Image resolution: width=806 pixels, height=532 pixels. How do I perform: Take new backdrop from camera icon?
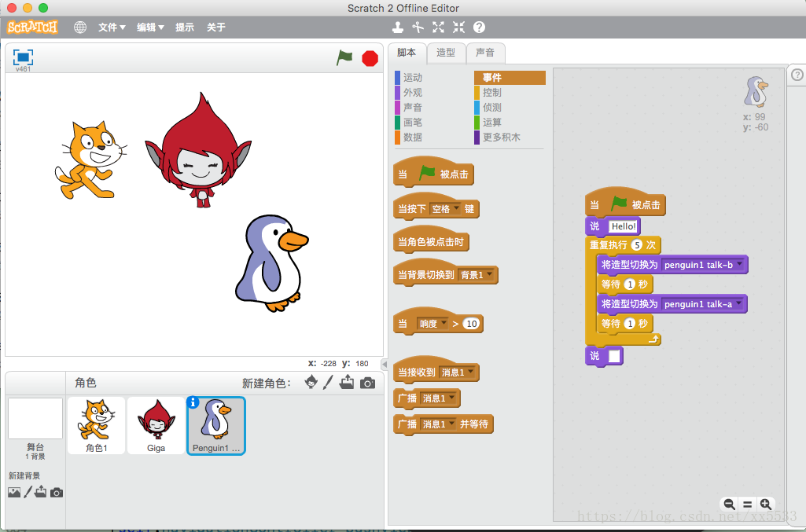coord(57,493)
